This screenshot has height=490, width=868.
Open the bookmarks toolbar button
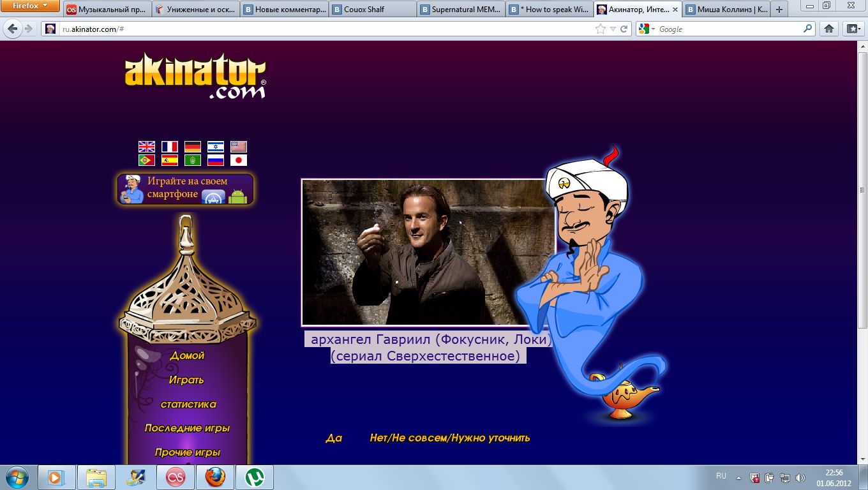(853, 29)
